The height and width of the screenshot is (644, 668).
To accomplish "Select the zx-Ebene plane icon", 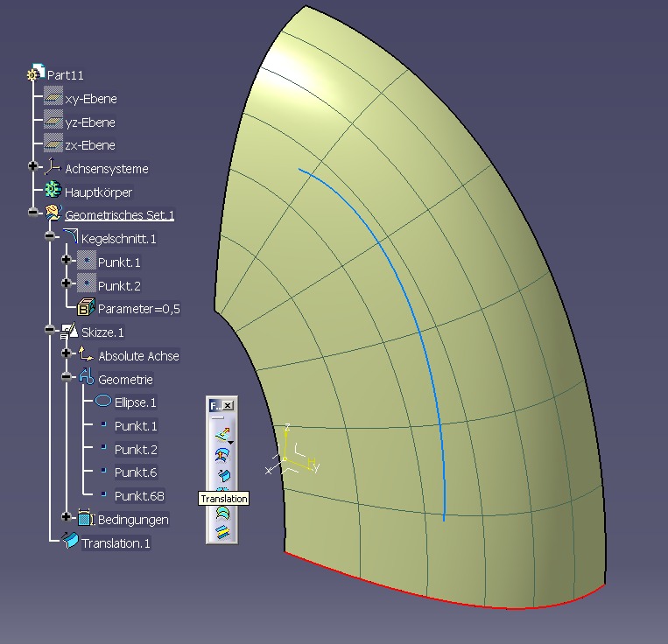I will 53,144.
